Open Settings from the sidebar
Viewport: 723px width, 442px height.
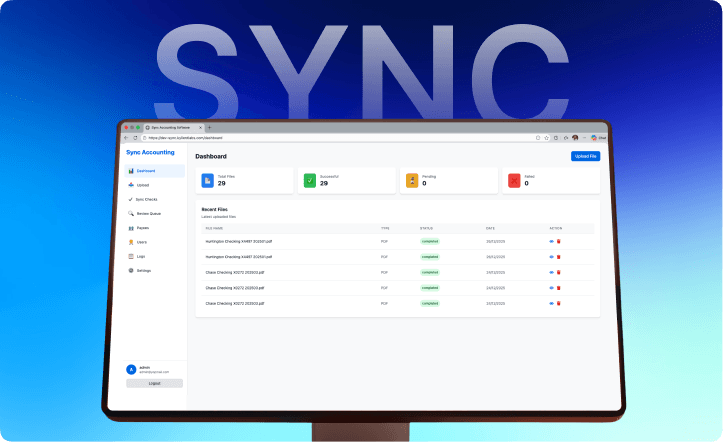154,271
